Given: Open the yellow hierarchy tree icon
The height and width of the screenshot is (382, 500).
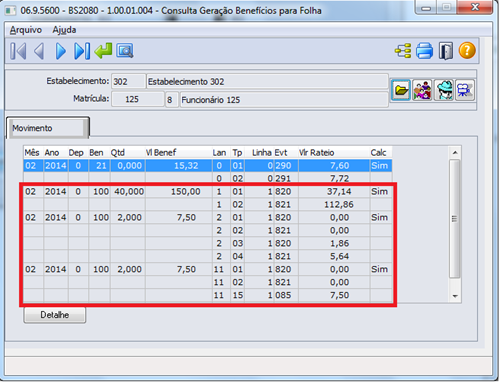Looking at the screenshot, I should [403, 51].
